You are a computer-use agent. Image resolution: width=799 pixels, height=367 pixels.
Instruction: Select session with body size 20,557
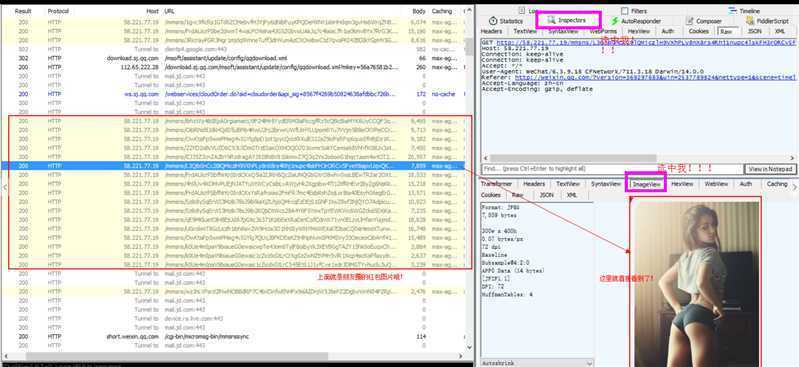point(234,156)
